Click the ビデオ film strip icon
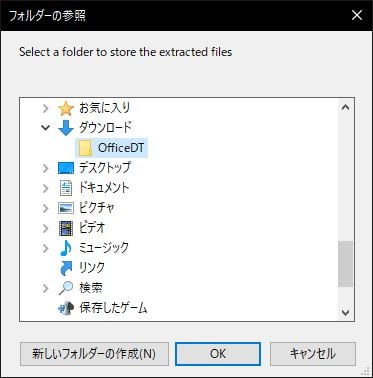Screen dimensions: 373x378 pyautogui.click(x=66, y=228)
